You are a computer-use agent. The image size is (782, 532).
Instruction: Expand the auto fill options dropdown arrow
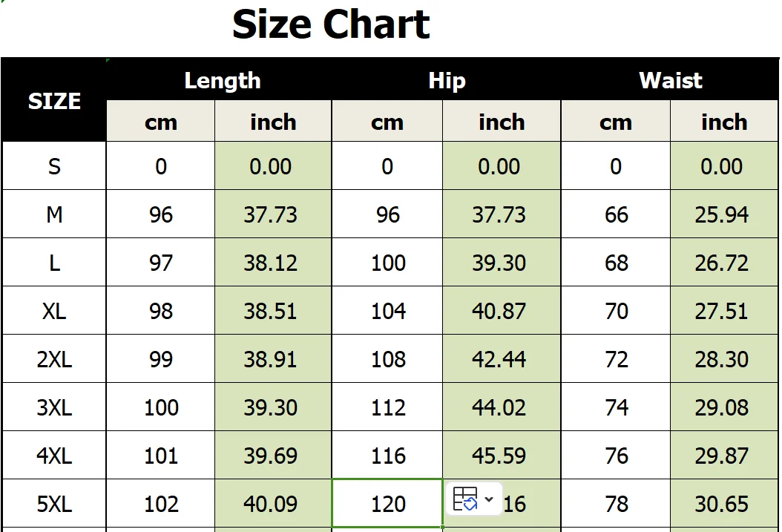pos(489,499)
